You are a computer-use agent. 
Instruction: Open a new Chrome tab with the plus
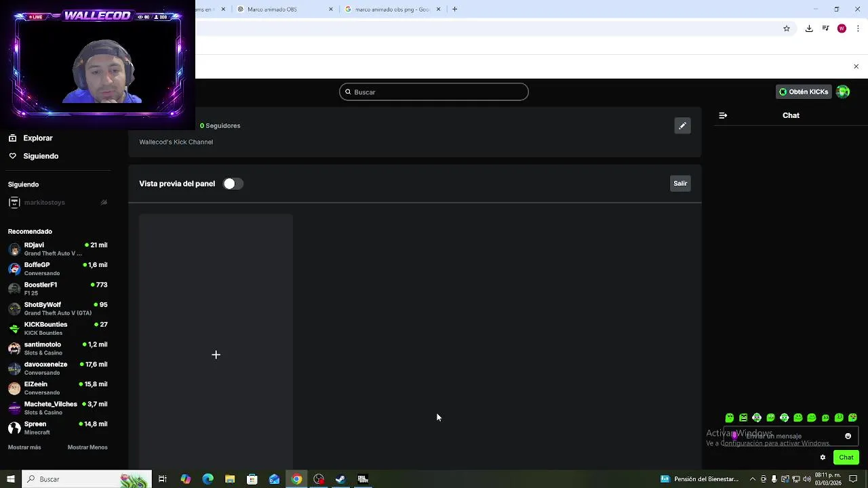(x=454, y=9)
